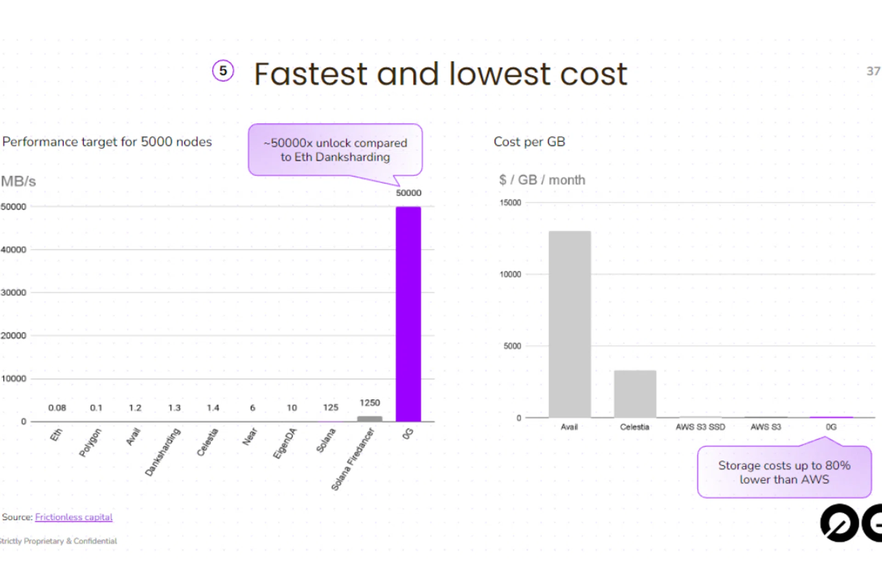Click the MB/s unit label
Viewport: 882px width, 588px height.
pyautogui.click(x=18, y=181)
